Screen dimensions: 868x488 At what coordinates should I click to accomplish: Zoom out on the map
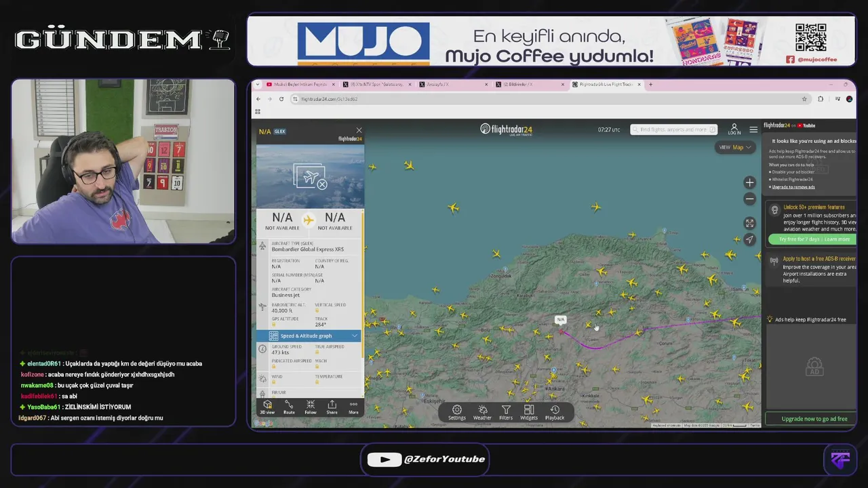749,199
